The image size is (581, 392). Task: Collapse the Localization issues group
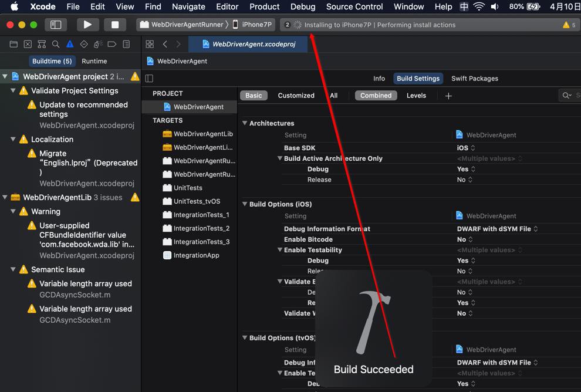point(13,139)
